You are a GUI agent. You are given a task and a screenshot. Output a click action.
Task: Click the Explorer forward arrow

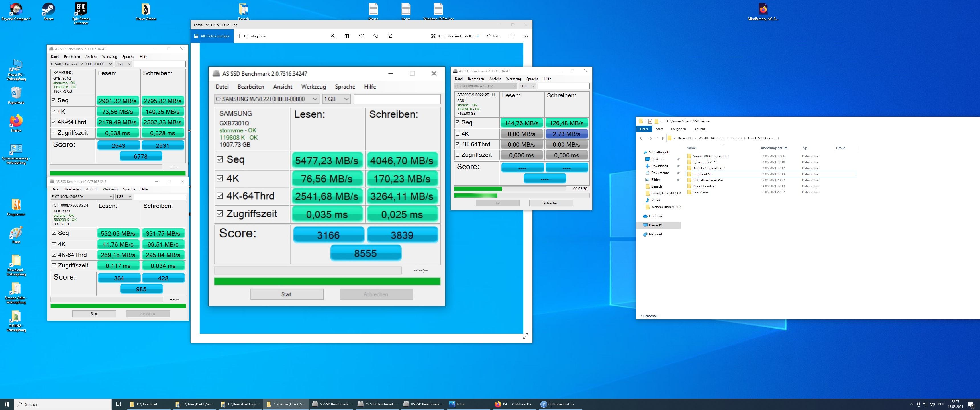coord(650,138)
